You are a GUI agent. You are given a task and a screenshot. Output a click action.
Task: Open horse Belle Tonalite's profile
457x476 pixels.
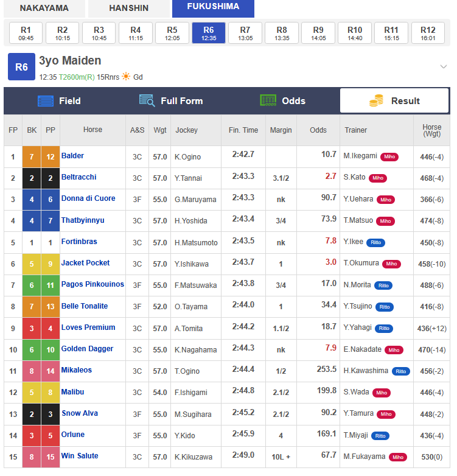coord(85,306)
